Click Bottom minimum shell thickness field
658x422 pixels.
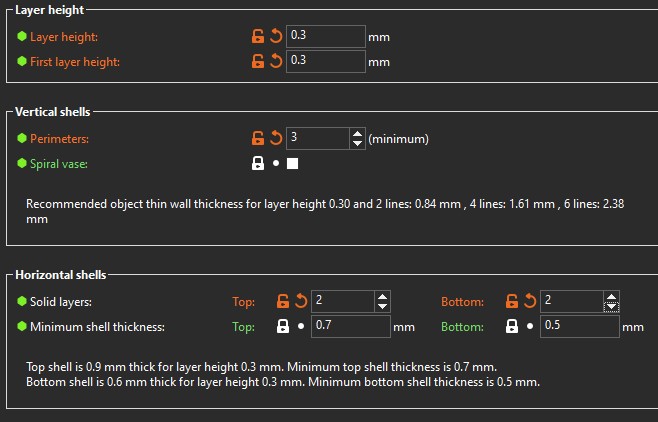[579, 326]
